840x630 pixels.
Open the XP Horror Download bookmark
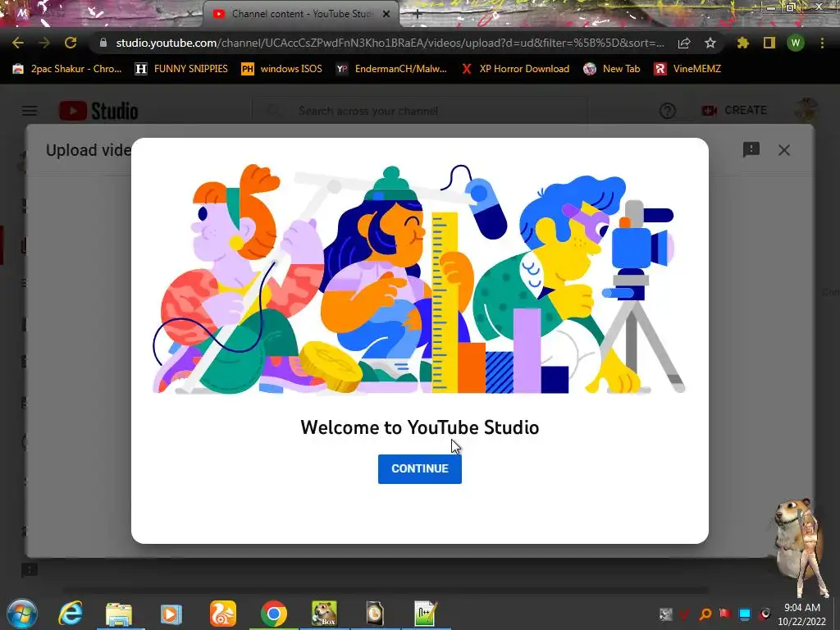[x=515, y=69]
